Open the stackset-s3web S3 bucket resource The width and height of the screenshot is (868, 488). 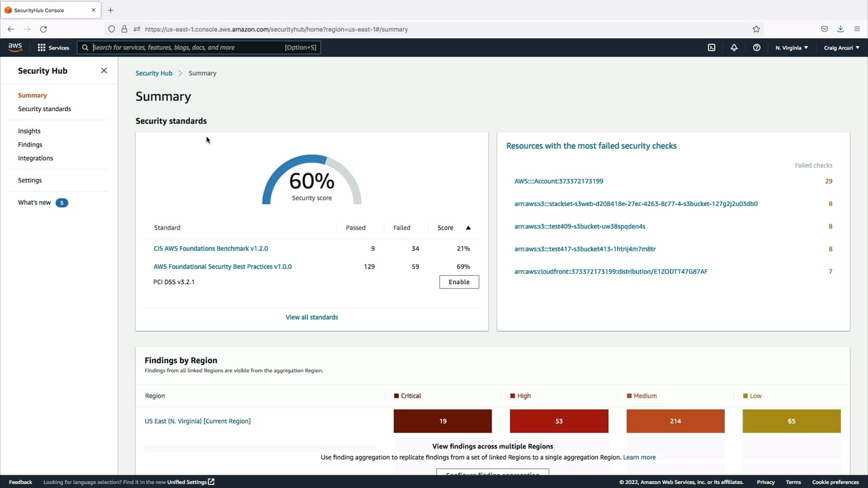[x=636, y=203]
